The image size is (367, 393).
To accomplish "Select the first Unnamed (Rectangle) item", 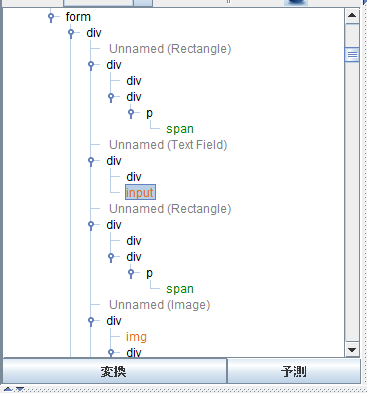I will click(170, 49).
